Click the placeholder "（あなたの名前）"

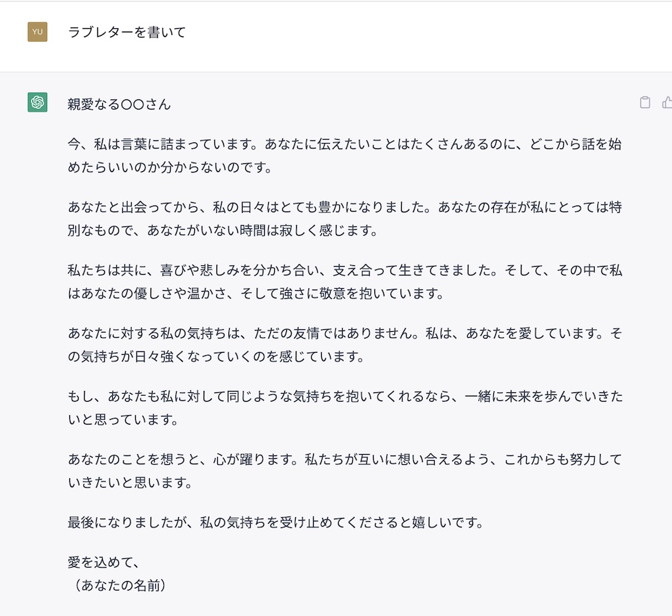pyautogui.click(x=117, y=585)
